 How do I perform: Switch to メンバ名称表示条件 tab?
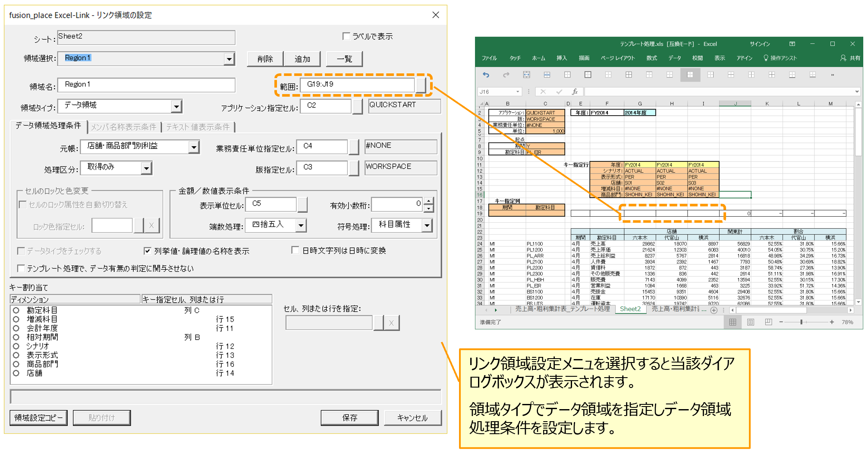[123, 127]
